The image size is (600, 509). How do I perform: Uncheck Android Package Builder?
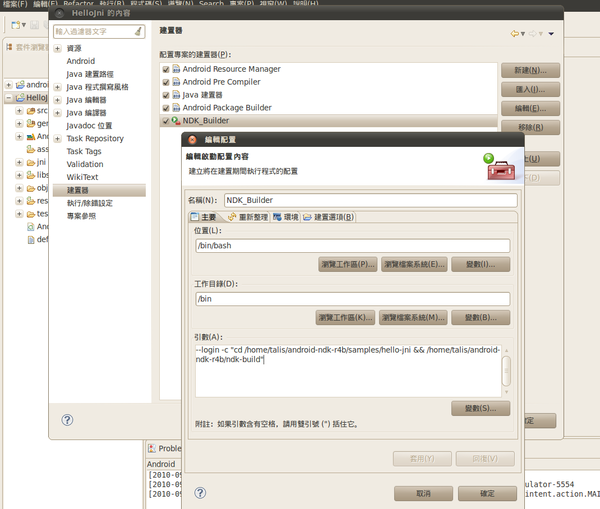(x=166, y=108)
